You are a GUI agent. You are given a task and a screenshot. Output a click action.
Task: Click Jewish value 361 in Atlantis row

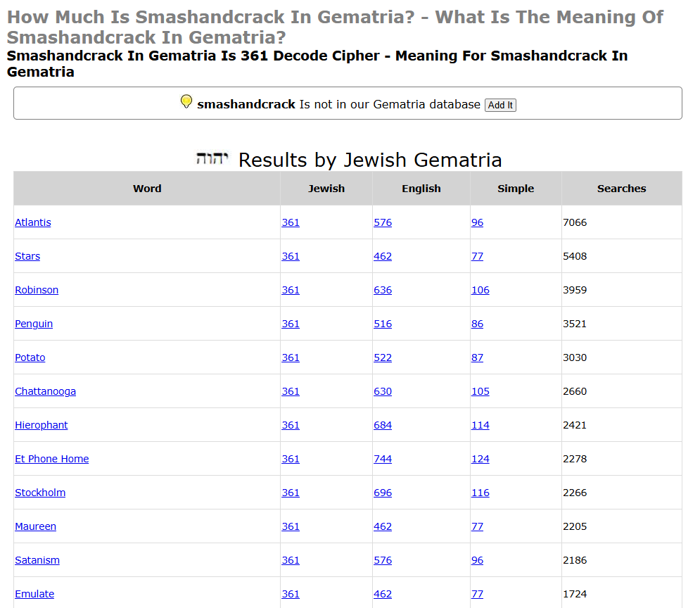(x=291, y=222)
